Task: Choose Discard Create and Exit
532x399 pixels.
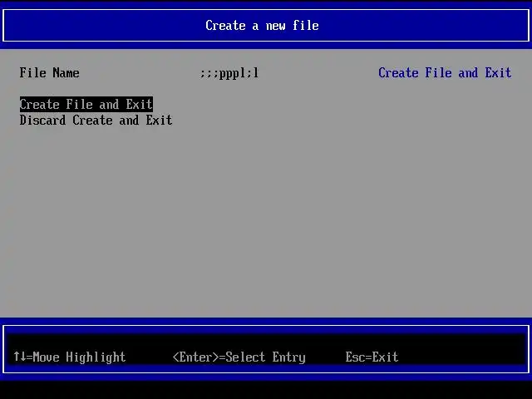Action: (x=96, y=120)
